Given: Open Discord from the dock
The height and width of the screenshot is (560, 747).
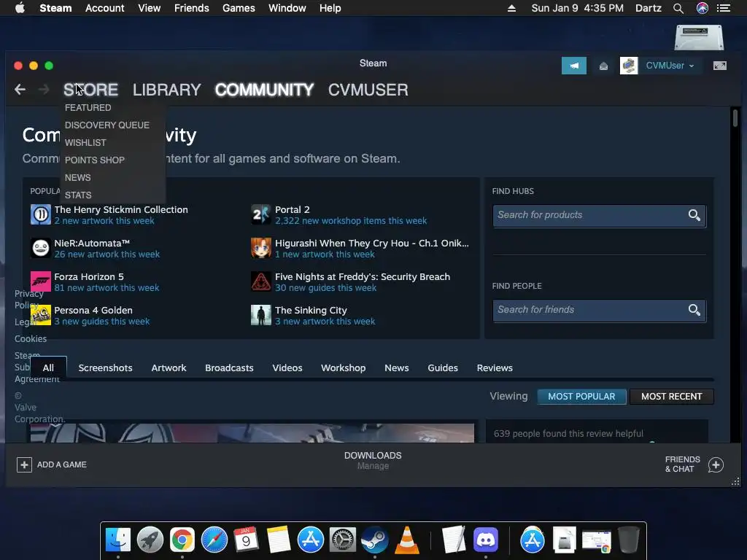Looking at the screenshot, I should (485, 540).
